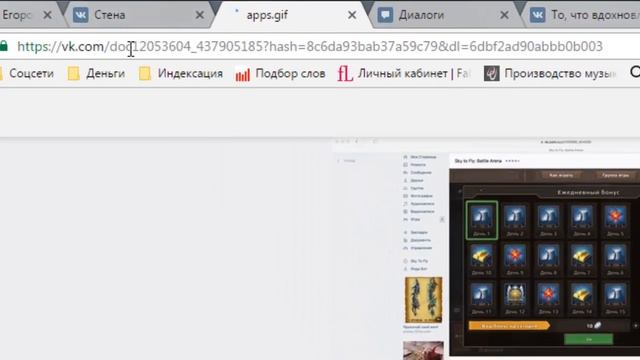Click the День 8 reward tile
Viewport: 640px width, 360px height.
pos(548,259)
